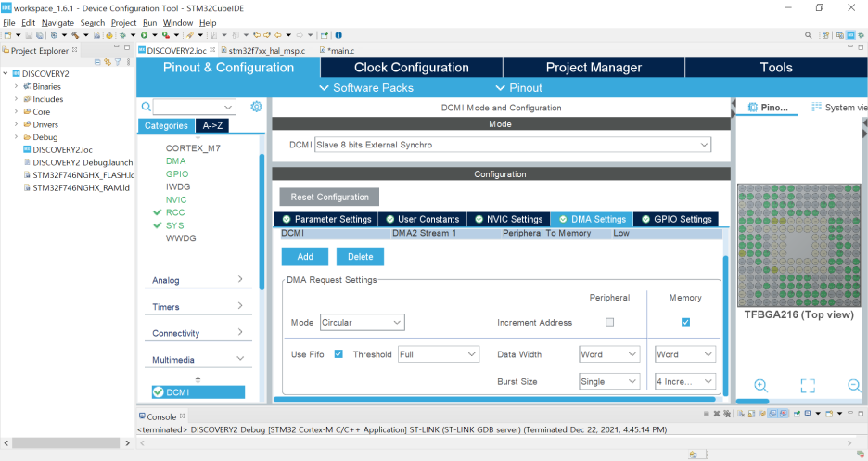Click the green Run button in toolbar
This screenshot has height=461, width=868.
[x=144, y=35]
